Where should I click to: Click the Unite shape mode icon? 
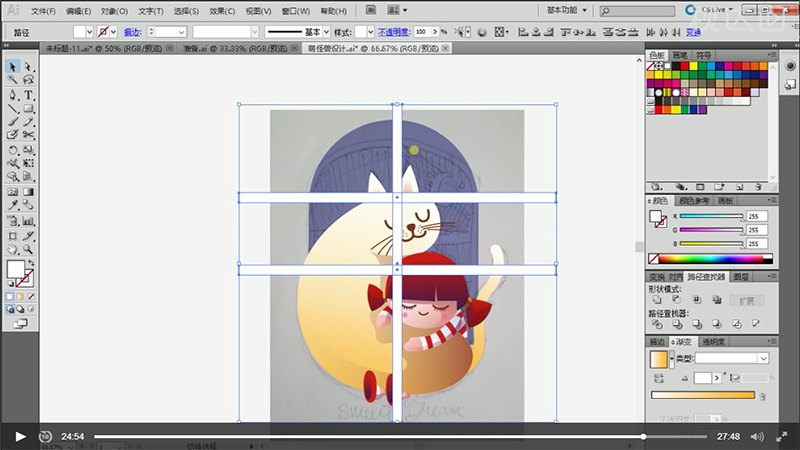click(657, 300)
